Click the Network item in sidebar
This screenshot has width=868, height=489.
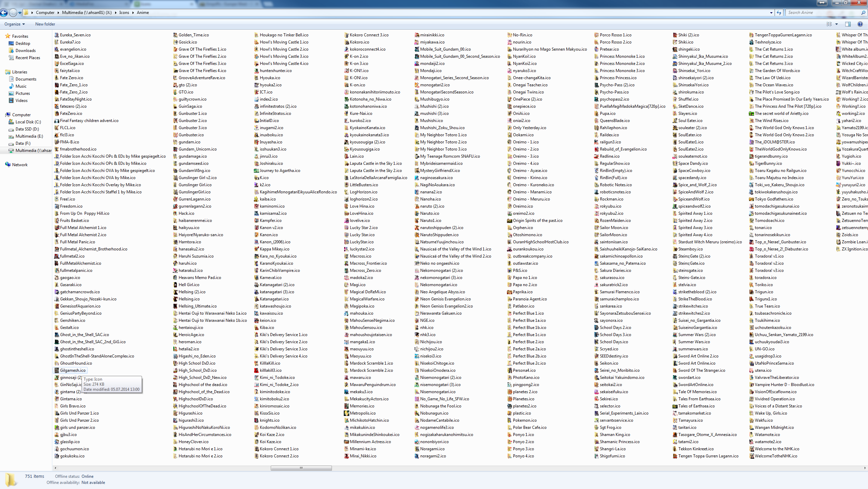point(20,165)
